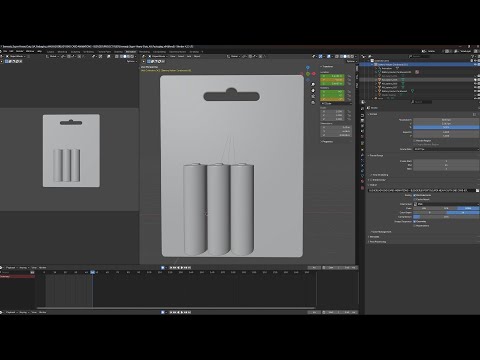Click the red X axis gizmo circle
The image size is (480, 360).
point(314,74)
